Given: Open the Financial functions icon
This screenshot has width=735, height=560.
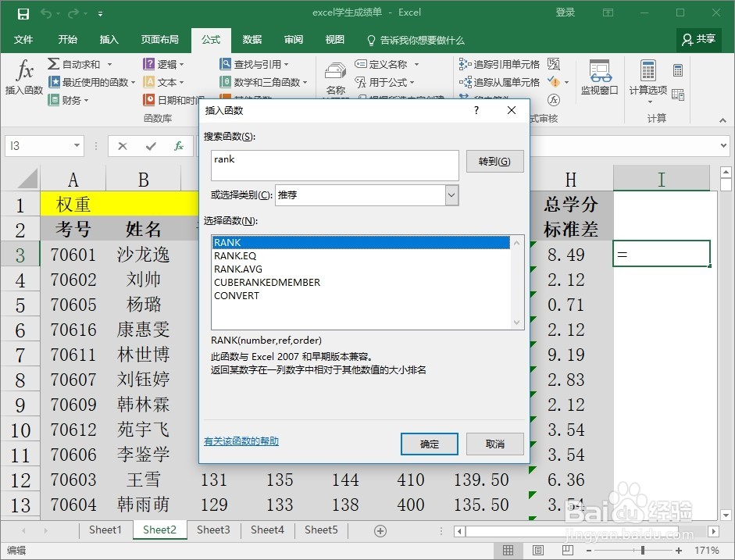Looking at the screenshot, I should point(54,100).
